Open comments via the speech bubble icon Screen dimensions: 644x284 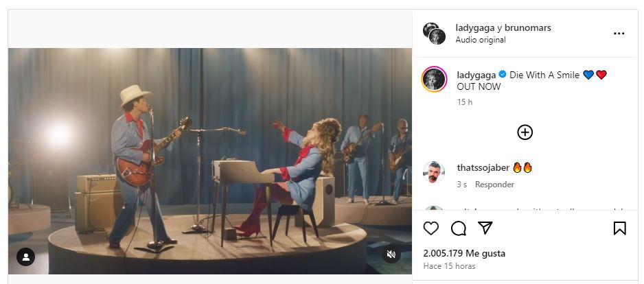(x=458, y=228)
